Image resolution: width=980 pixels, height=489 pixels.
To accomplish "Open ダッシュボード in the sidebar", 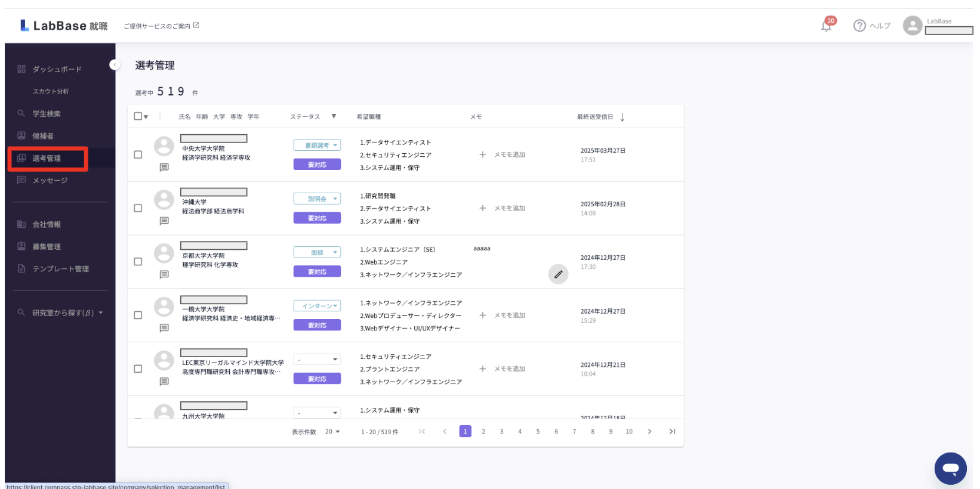I will click(x=57, y=69).
